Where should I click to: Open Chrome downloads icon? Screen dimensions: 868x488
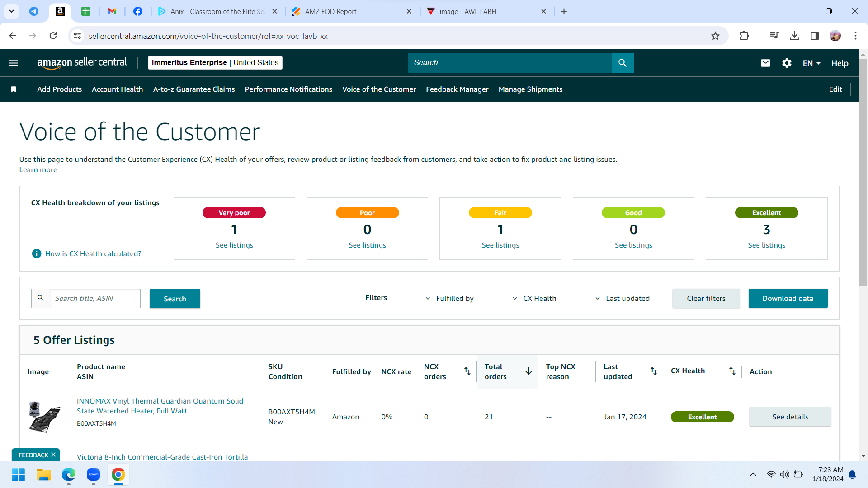pyautogui.click(x=794, y=36)
